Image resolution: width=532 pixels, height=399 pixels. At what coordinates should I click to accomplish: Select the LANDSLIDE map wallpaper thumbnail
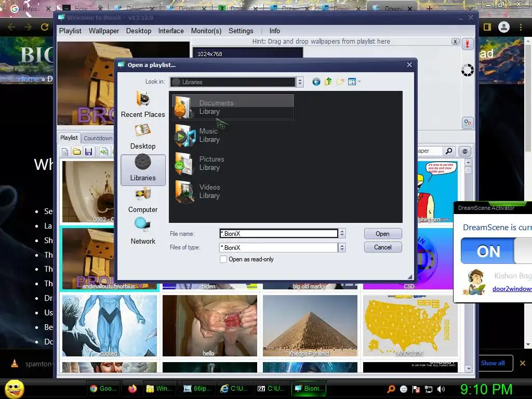pos(410,326)
